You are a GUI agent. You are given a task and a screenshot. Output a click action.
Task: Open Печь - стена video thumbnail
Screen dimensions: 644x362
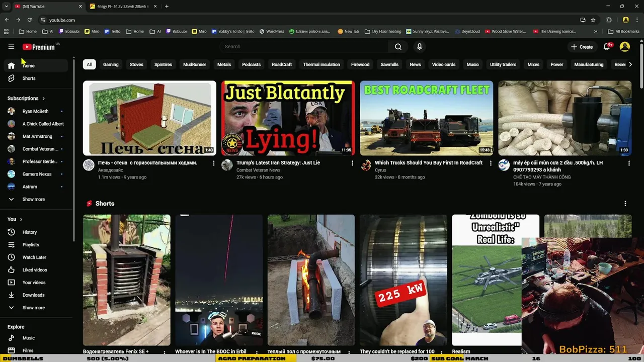149,118
